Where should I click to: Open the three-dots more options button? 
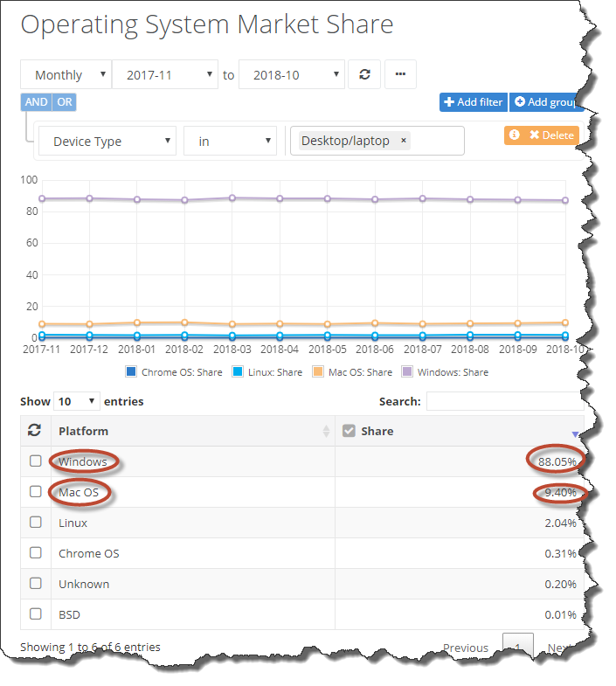click(400, 74)
